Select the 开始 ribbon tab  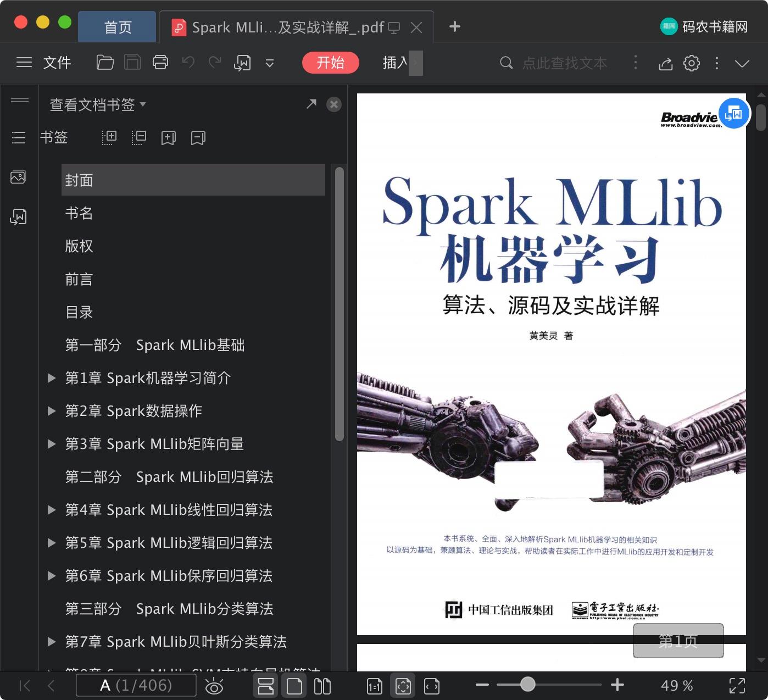[x=331, y=63]
